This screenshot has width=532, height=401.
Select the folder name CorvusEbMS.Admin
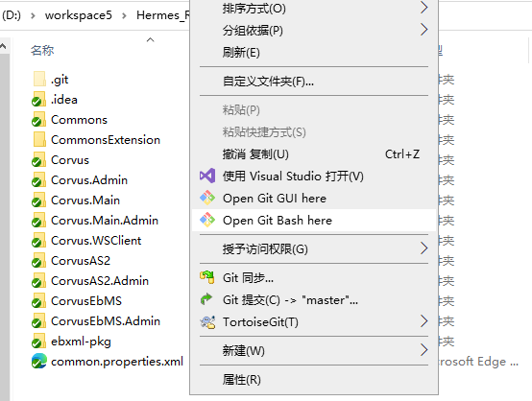pos(106,321)
